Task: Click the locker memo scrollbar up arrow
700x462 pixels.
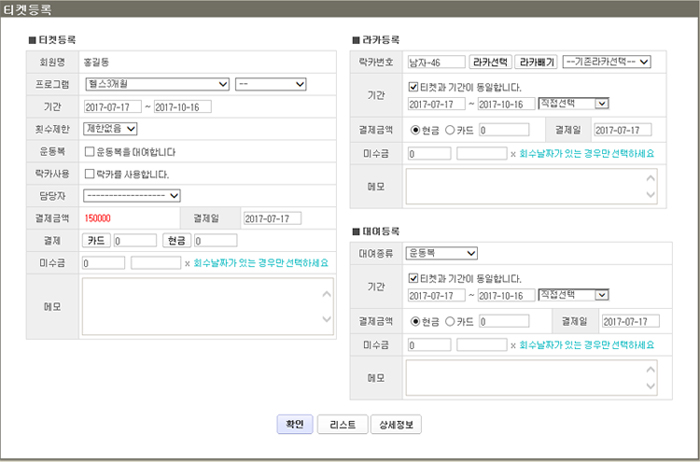Action: (650, 175)
